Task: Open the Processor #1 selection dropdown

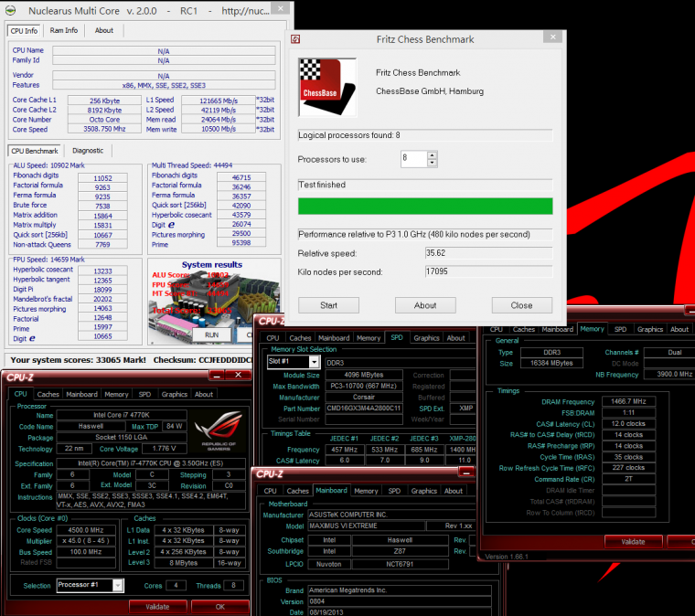Action: click(118, 586)
